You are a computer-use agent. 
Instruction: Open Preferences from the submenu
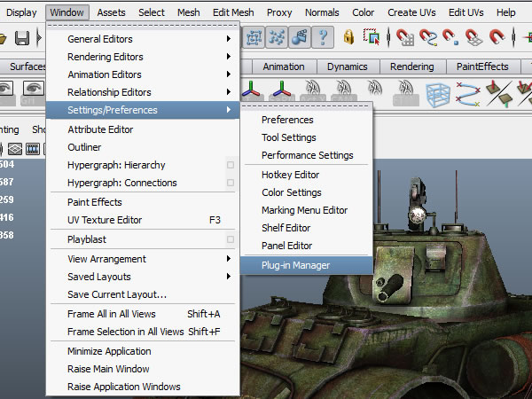tap(307, 120)
